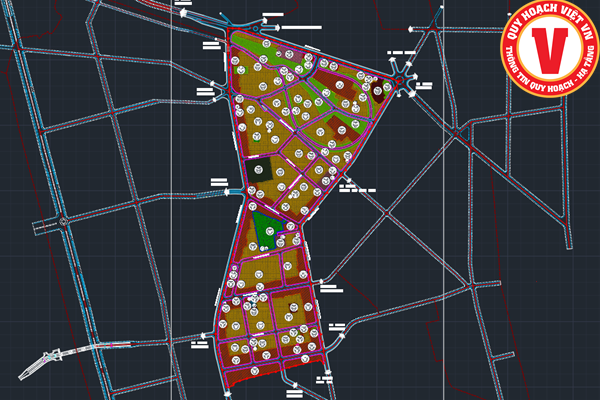Click the white label below the southern boundary road
The width and height of the screenshot is (600, 400).
tap(322, 378)
